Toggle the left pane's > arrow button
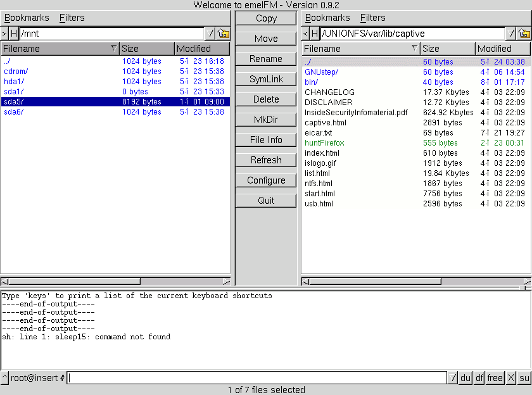This screenshot has height=395, width=532. (4, 34)
